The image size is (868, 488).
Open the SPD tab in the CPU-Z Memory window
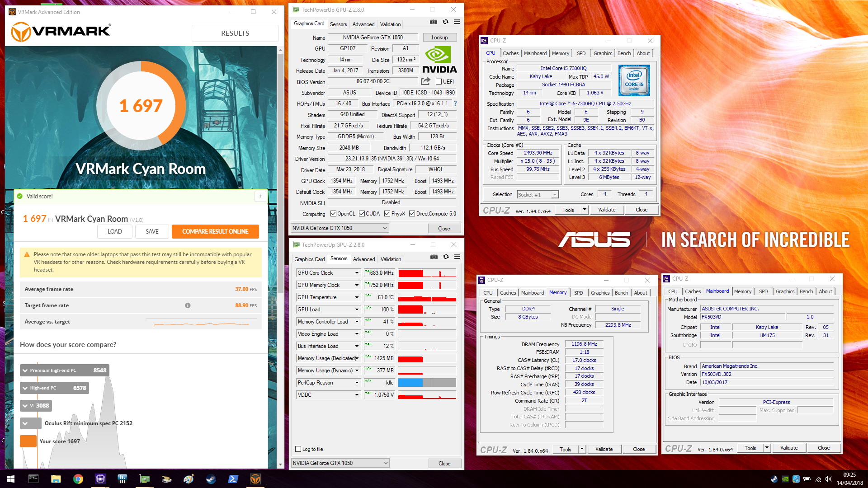(x=578, y=293)
